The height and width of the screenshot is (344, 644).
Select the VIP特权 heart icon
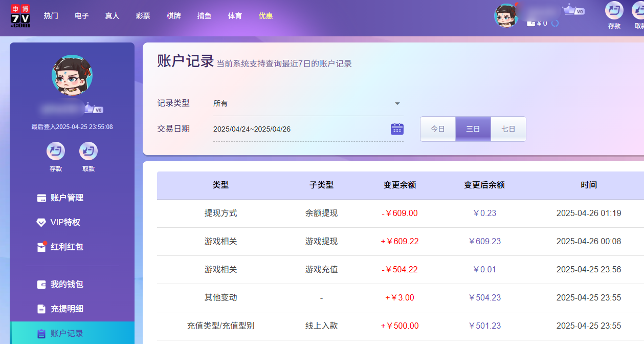point(41,223)
